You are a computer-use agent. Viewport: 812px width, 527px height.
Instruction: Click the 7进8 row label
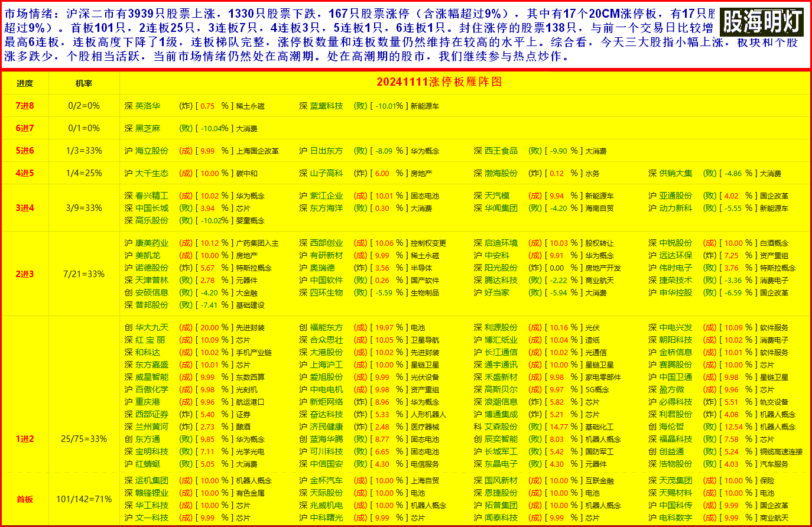coord(25,106)
